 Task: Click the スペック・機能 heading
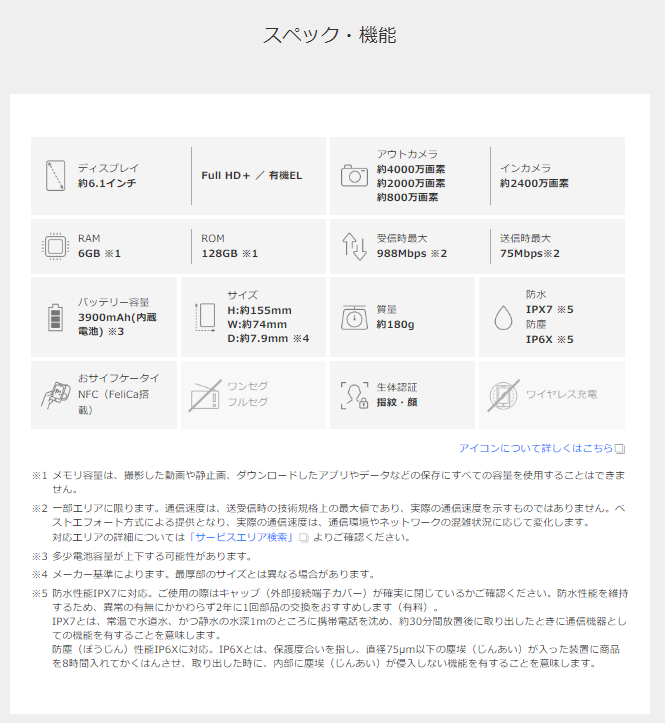(330, 35)
